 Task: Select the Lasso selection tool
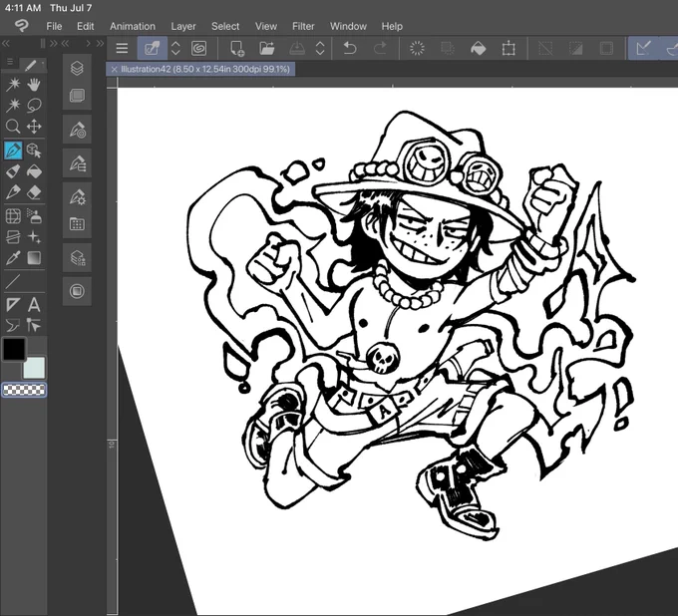click(x=34, y=105)
